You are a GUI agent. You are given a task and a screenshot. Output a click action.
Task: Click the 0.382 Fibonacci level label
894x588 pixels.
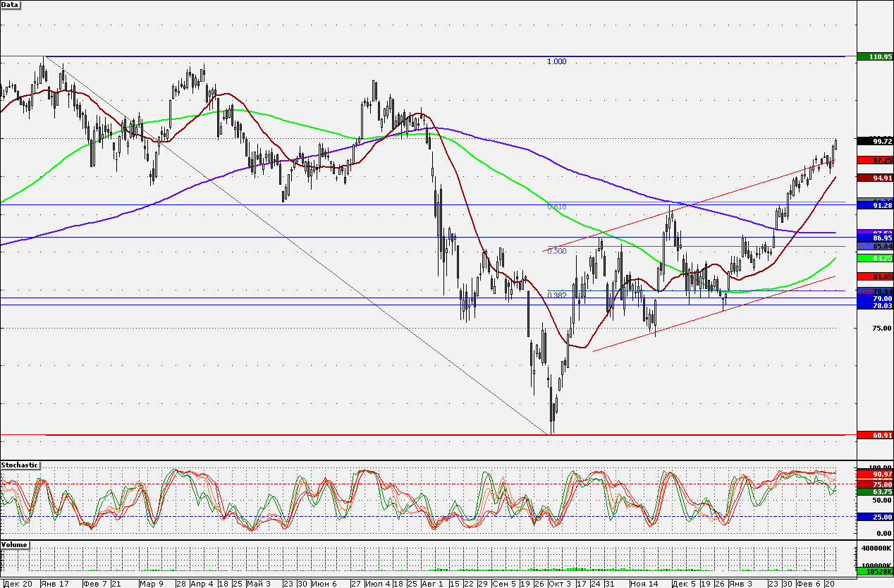(556, 295)
